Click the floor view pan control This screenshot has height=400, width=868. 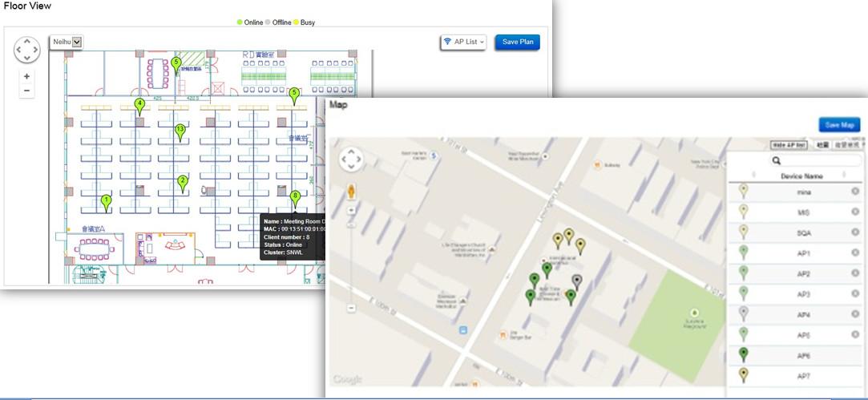click(x=27, y=50)
